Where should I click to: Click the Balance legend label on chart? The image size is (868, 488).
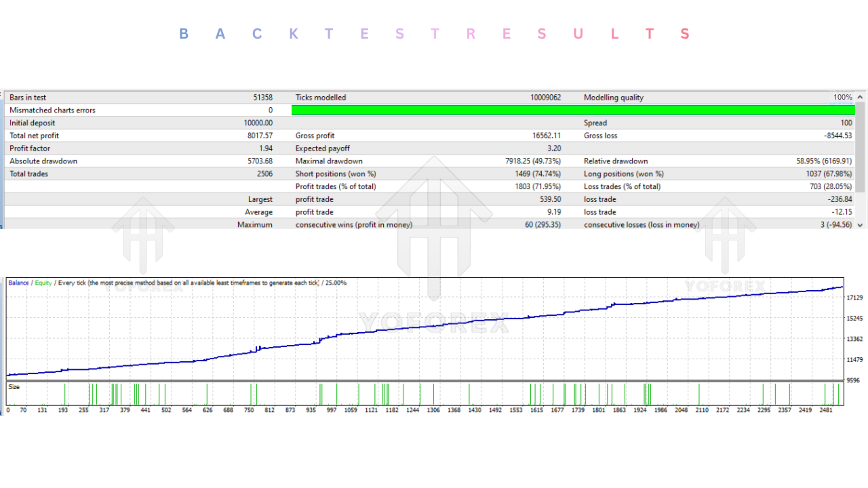pos(18,283)
